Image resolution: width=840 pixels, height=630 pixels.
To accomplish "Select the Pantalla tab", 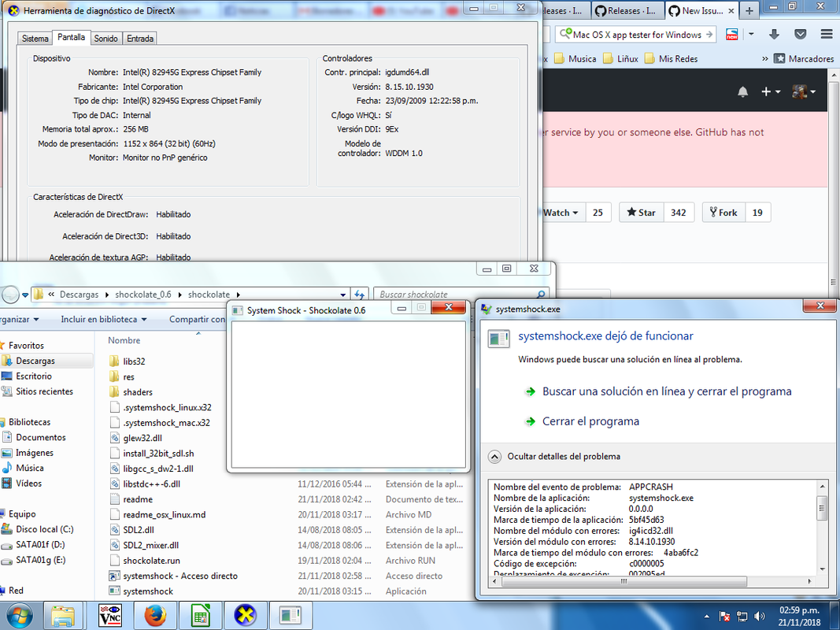I will click(x=72, y=38).
